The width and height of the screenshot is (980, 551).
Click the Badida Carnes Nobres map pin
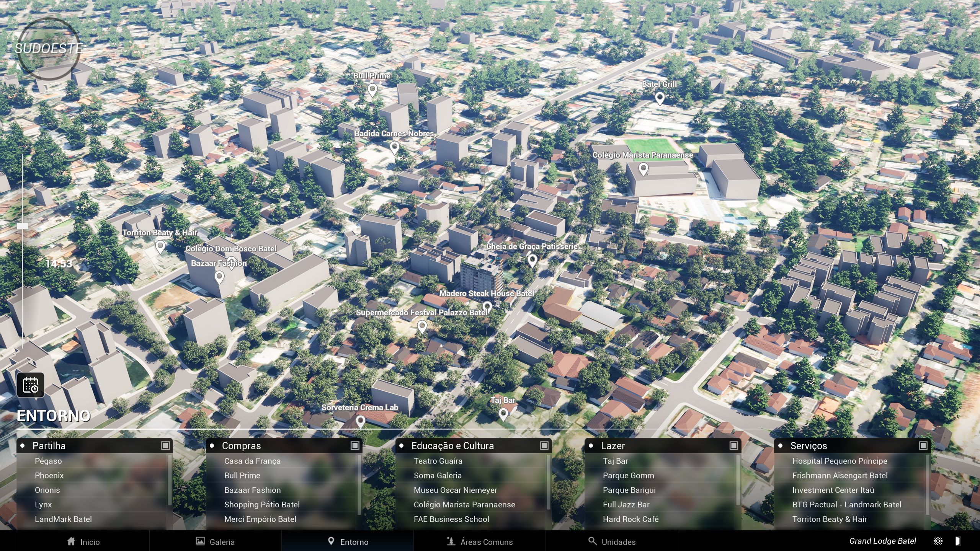point(394,147)
